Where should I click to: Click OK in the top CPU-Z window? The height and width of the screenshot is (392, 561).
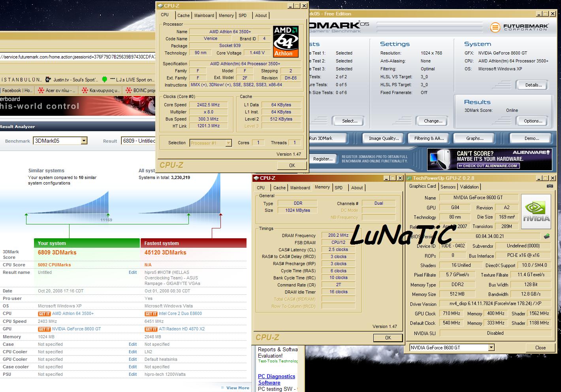292,165
